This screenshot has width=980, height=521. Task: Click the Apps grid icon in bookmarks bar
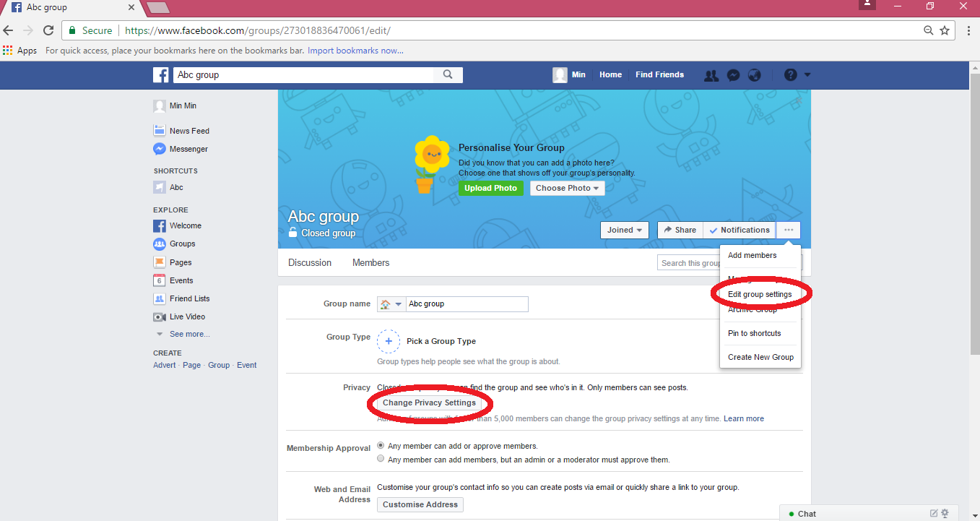point(8,51)
